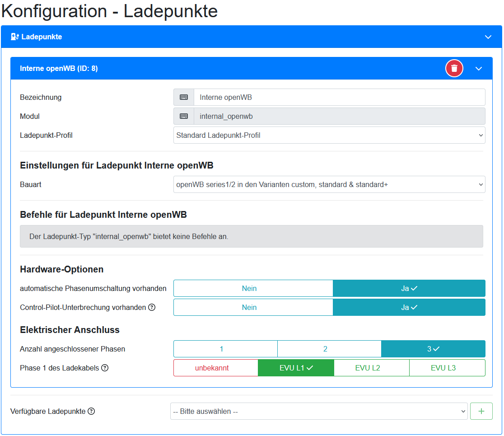Collapse the Interne openWB (ID: 8) card
Screen dimensions: 504x436
479,69
